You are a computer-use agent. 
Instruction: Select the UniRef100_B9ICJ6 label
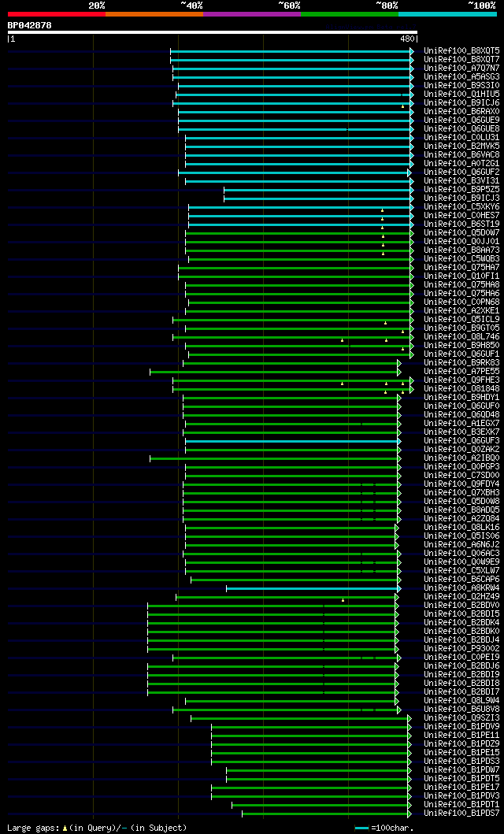[x=461, y=102]
